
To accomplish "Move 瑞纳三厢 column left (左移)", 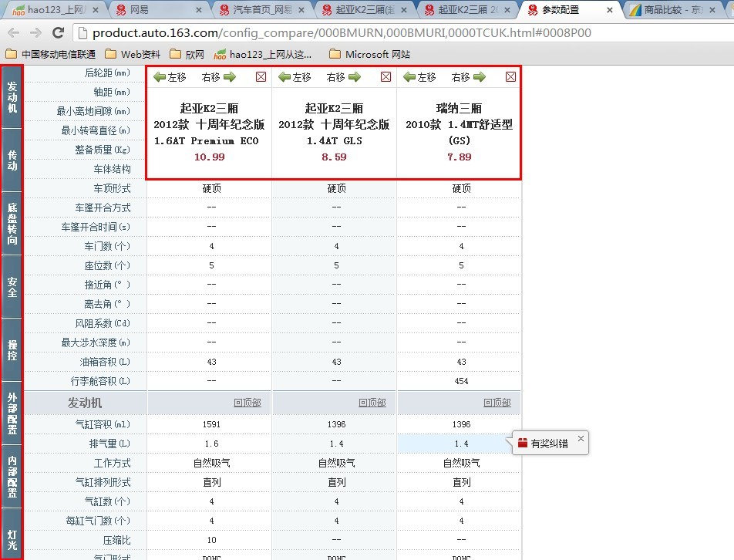I will pos(420,77).
